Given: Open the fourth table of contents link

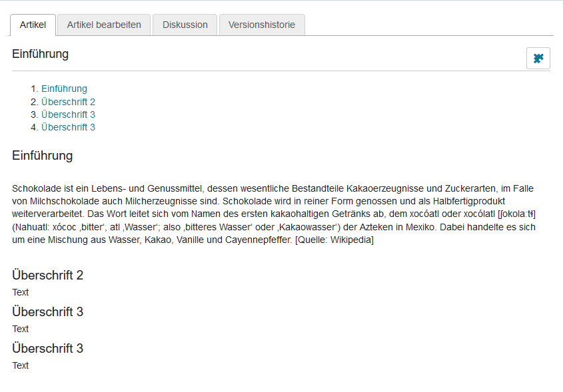Looking at the screenshot, I should click(x=68, y=126).
